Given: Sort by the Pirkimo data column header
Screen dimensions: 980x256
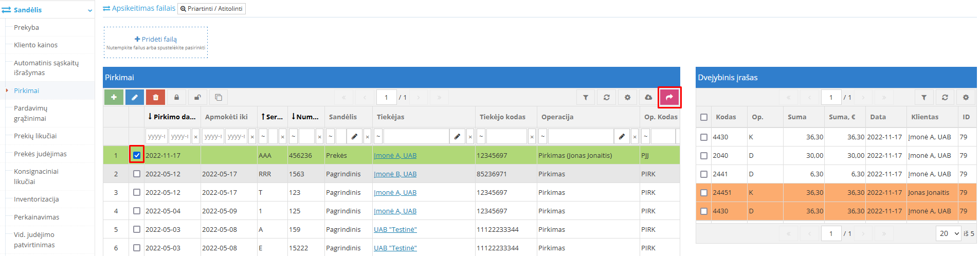Looking at the screenshot, I should pyautogui.click(x=172, y=117).
